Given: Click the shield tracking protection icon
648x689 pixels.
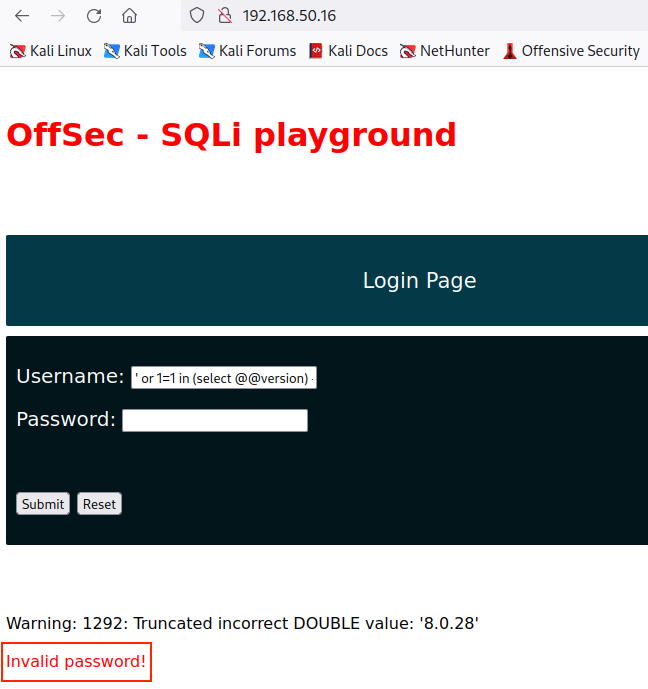Looking at the screenshot, I should pos(197,16).
